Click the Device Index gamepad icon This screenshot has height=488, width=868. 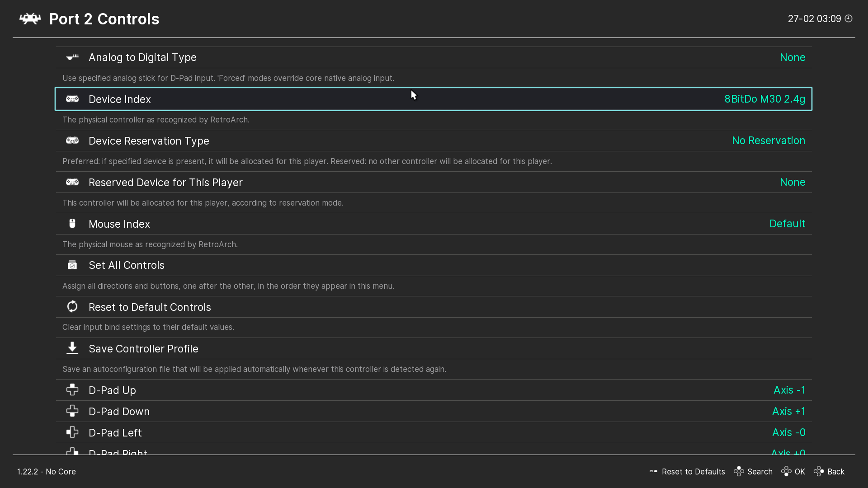72,99
